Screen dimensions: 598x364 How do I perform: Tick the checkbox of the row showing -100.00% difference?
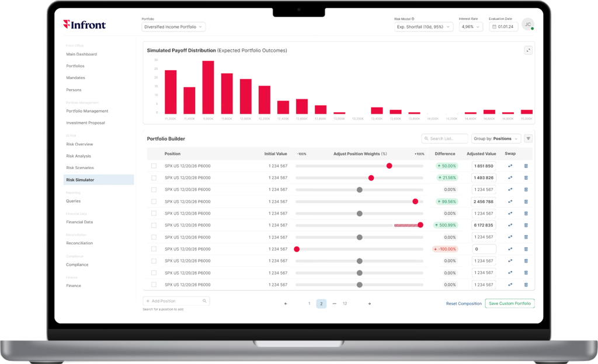pos(154,249)
